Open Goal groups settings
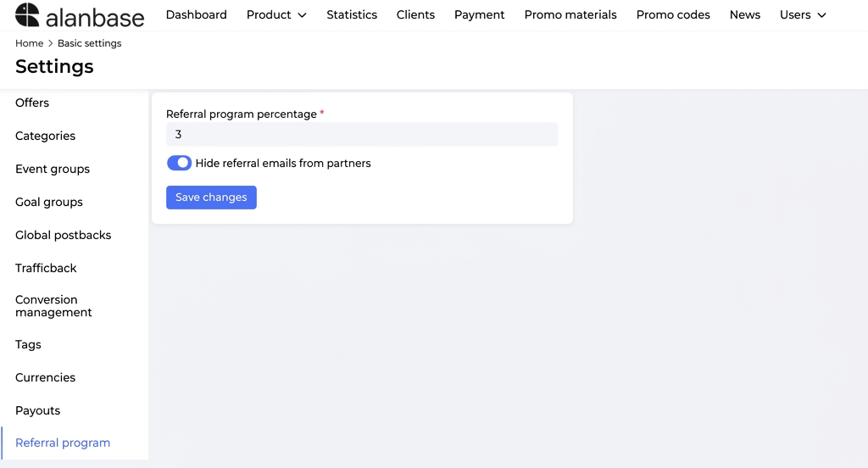The image size is (868, 468). click(x=49, y=202)
